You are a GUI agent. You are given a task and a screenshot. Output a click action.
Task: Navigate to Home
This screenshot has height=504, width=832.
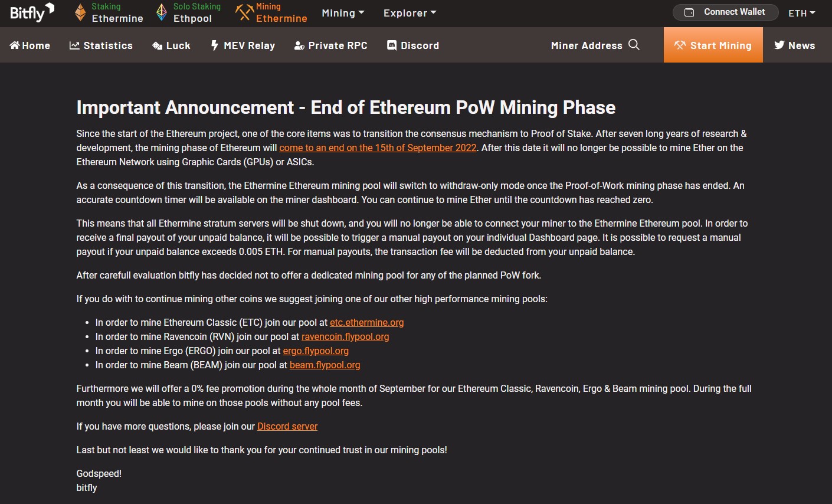[x=30, y=45]
